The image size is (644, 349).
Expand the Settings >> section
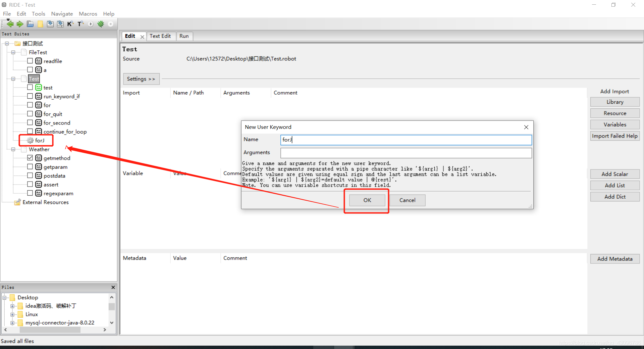(141, 79)
